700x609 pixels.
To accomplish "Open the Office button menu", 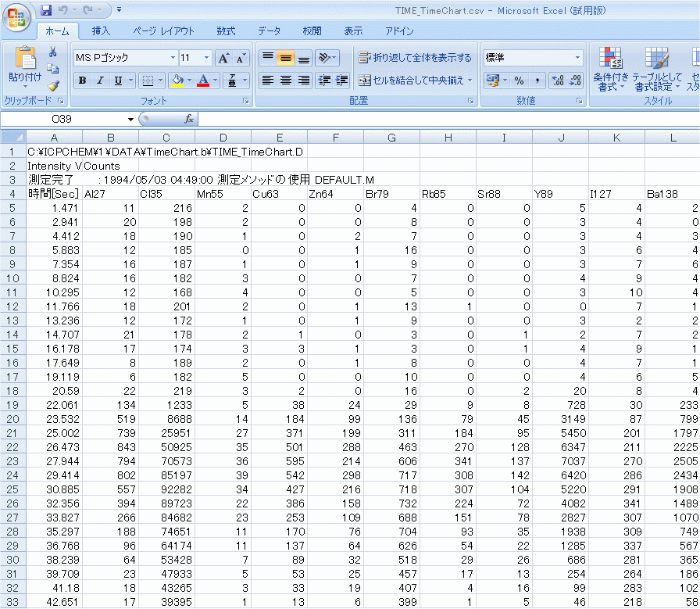I will pos(16,18).
